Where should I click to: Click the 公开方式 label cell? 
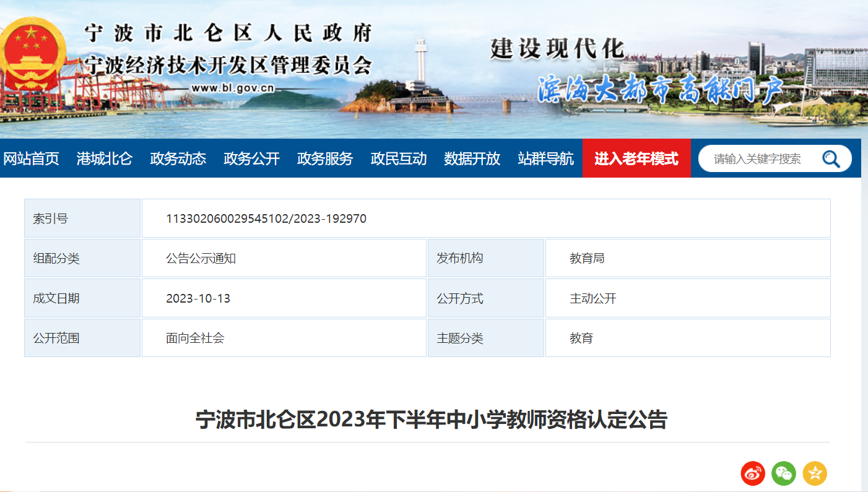pos(486,298)
